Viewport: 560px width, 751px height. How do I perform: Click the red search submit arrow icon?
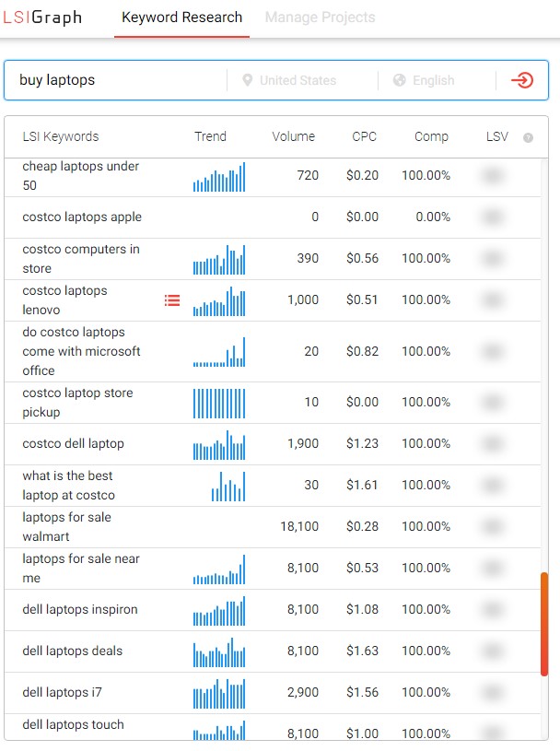click(522, 80)
